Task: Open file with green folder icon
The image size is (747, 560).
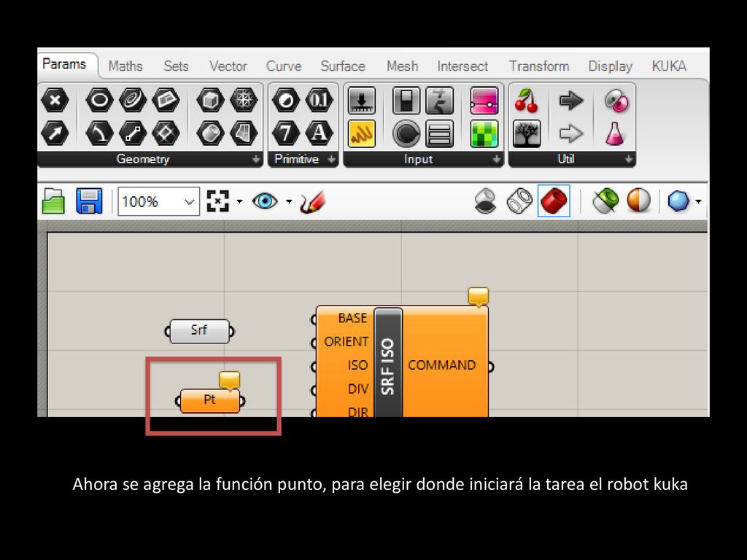Action: [53, 201]
